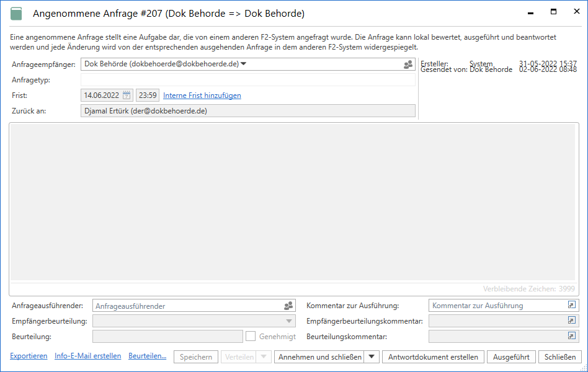Mark the request as Ausgeführt
This screenshot has height=372, width=588.
(511, 357)
